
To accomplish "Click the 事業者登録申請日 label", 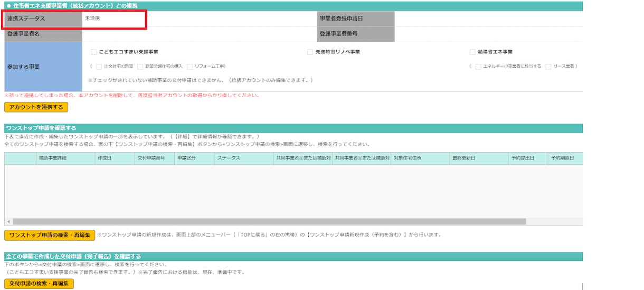I will pos(341,18).
